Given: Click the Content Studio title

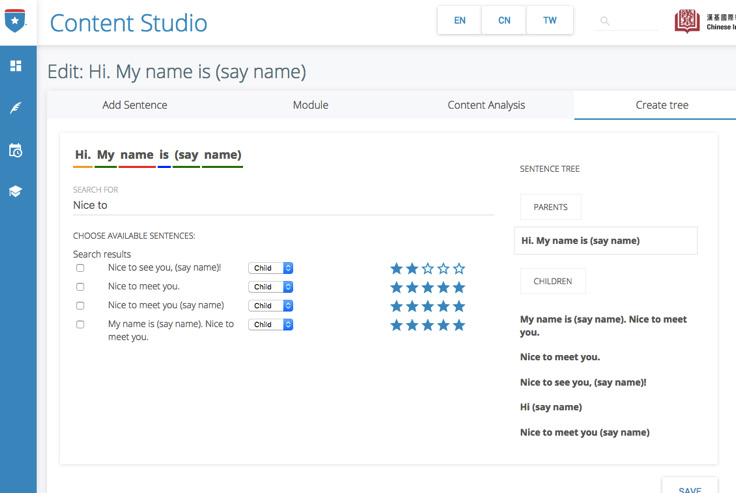Looking at the screenshot, I should (x=129, y=23).
